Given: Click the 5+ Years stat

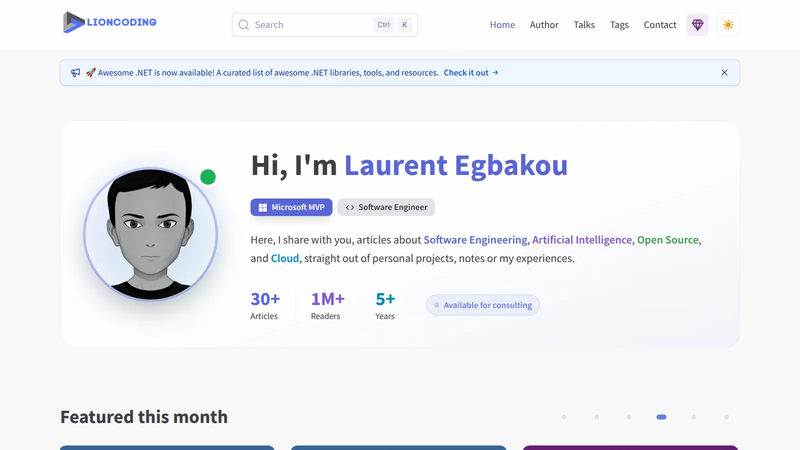Looking at the screenshot, I should coord(385,305).
